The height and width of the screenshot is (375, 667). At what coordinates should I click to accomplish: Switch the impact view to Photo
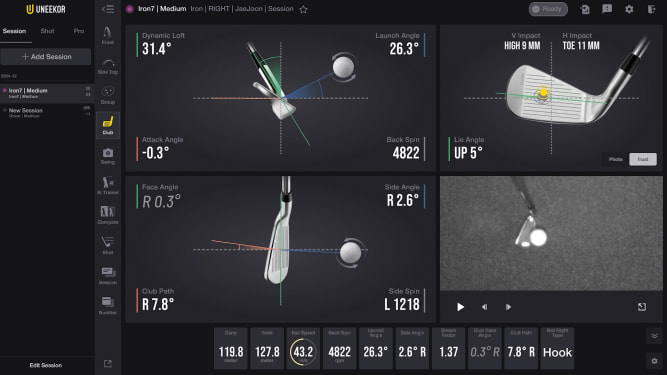point(616,159)
